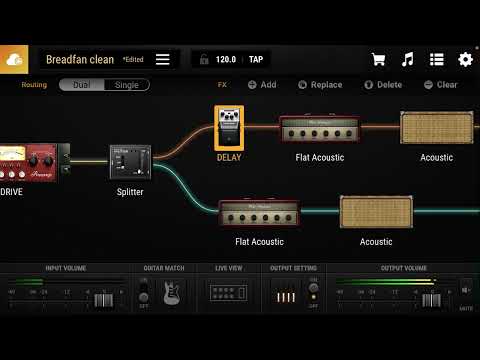
Task: Select the DELAY pedal
Action: pyautogui.click(x=229, y=128)
